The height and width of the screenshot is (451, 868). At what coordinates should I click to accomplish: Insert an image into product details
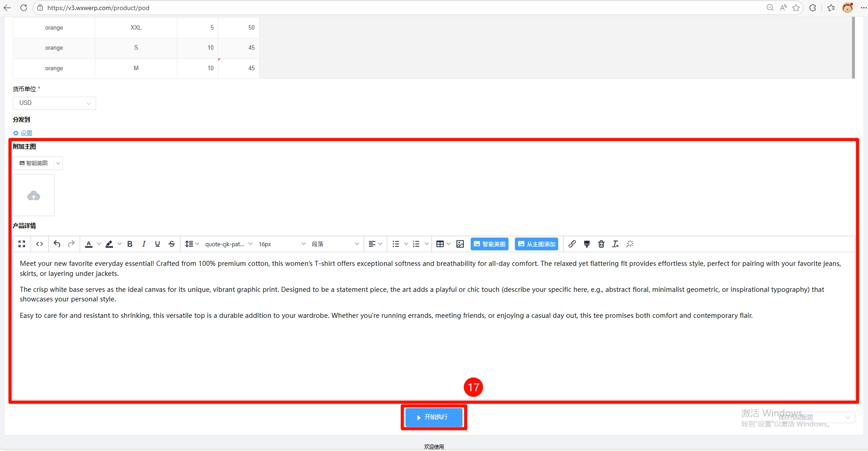460,244
